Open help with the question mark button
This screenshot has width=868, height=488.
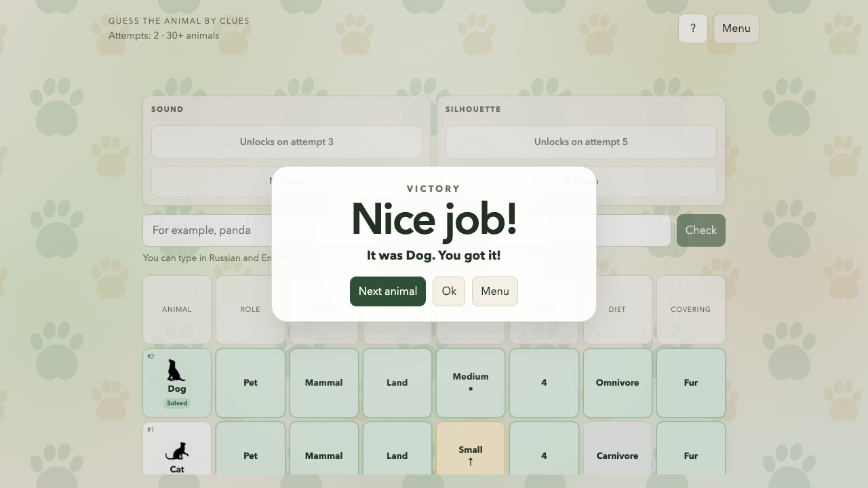[693, 28]
